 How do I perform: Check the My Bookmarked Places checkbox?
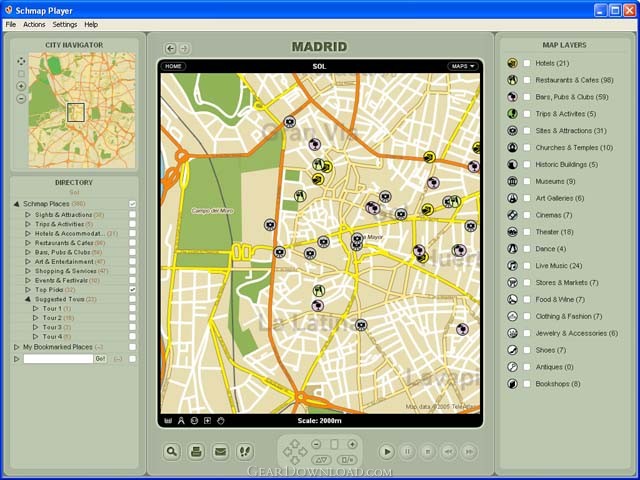[x=132, y=347]
